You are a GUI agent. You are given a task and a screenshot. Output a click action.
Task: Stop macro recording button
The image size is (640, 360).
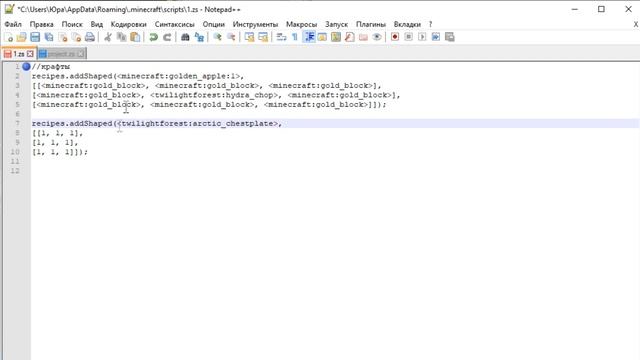pos(408,37)
